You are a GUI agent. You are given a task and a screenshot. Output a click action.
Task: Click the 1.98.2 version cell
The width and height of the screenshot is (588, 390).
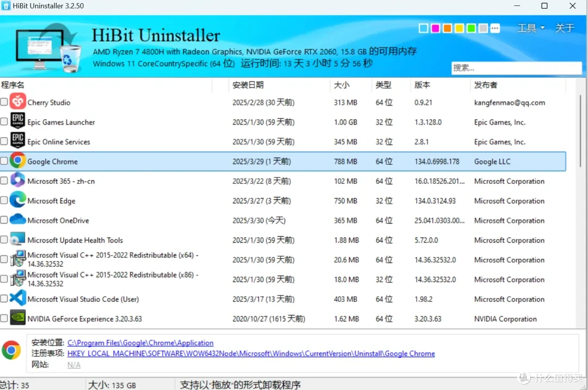pyautogui.click(x=424, y=299)
